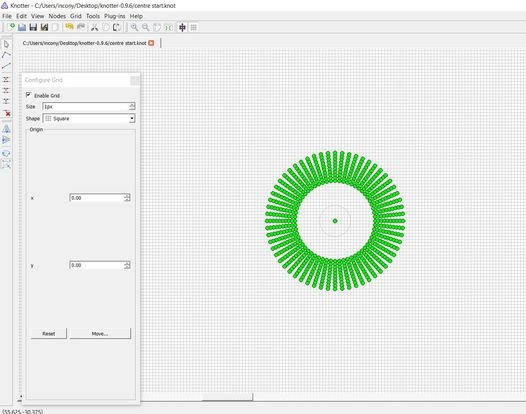Viewport: 526px width, 414px height.
Task: Toggle the Enable Grid checkbox
Action: coord(29,95)
